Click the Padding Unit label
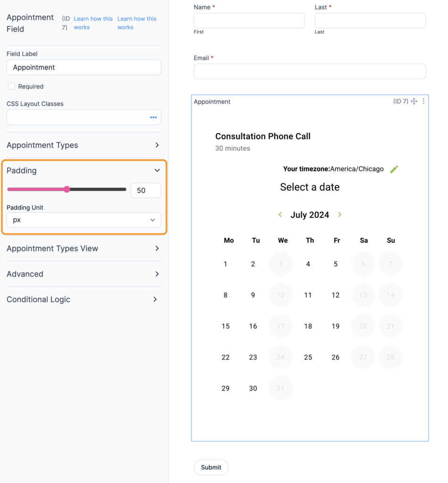 click(x=25, y=208)
